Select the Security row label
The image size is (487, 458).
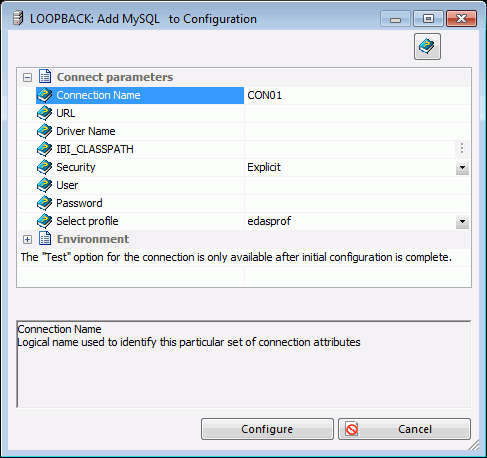click(76, 167)
